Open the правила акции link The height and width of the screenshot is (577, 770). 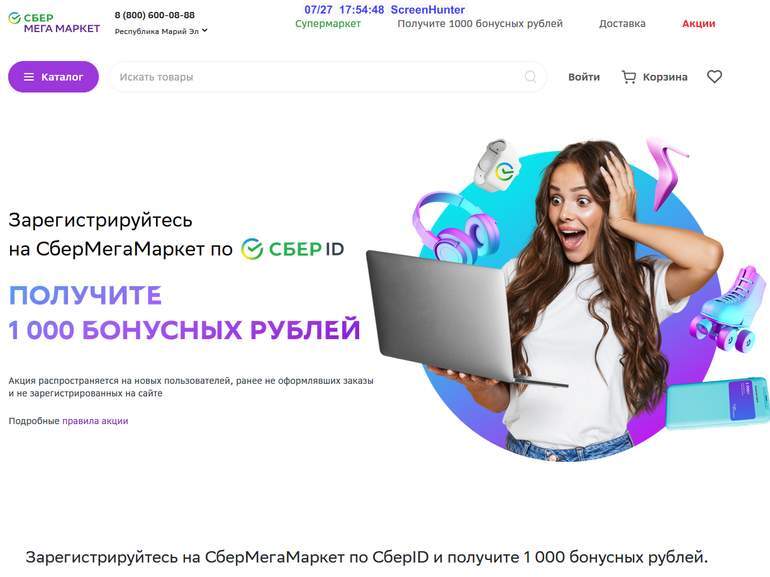[x=95, y=421]
